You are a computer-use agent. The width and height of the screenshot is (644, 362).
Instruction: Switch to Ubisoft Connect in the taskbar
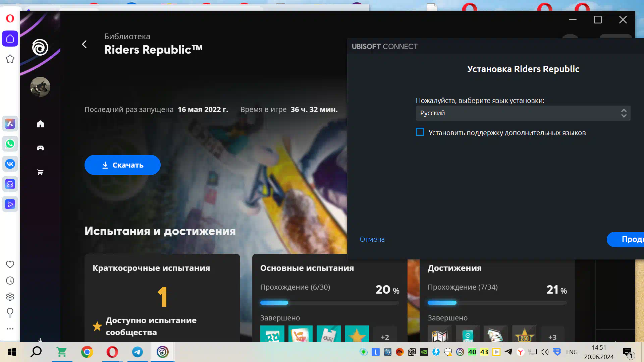[x=162, y=352]
